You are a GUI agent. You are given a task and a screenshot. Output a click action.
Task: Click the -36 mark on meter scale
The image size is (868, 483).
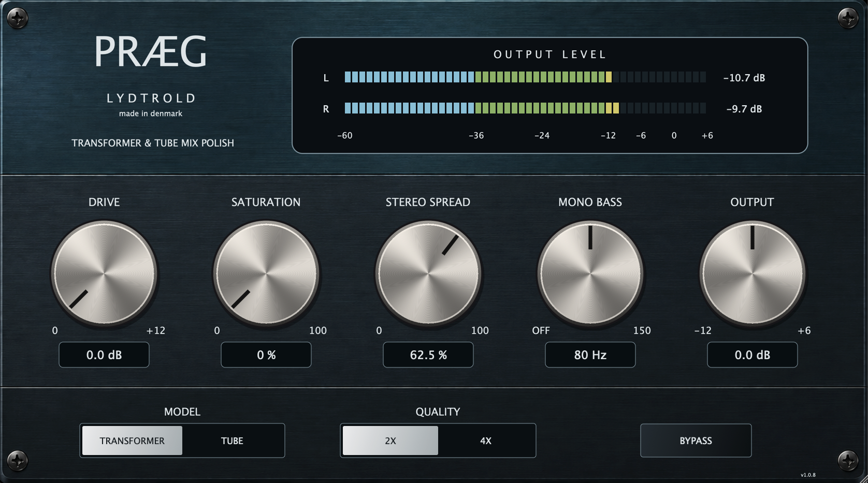[x=476, y=135]
